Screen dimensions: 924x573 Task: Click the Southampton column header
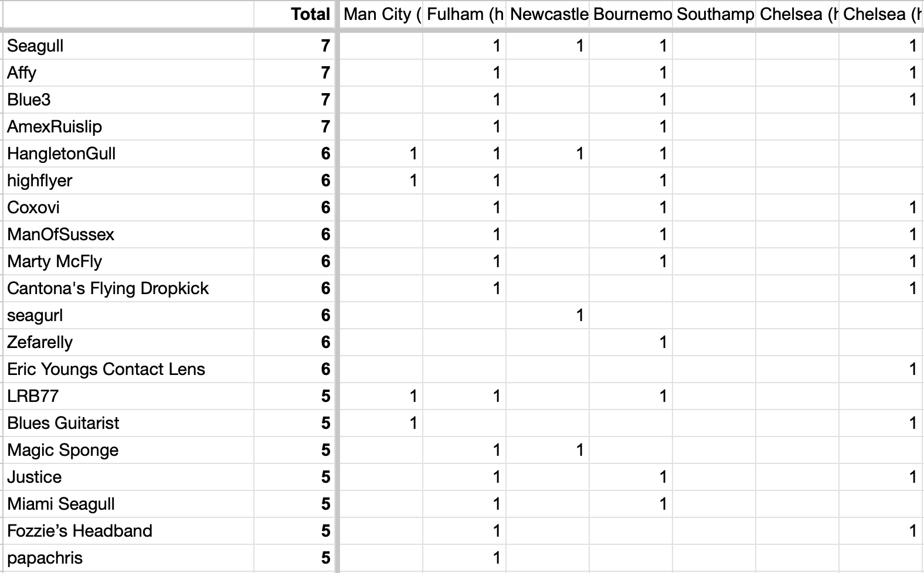pos(714,14)
